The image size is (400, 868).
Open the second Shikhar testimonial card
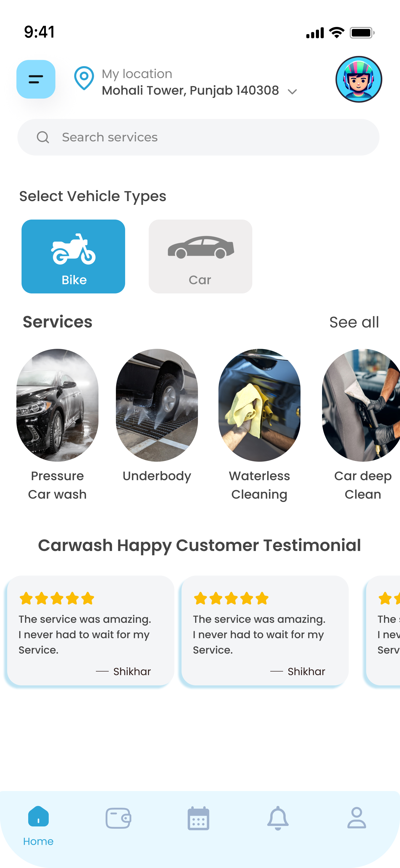click(265, 630)
